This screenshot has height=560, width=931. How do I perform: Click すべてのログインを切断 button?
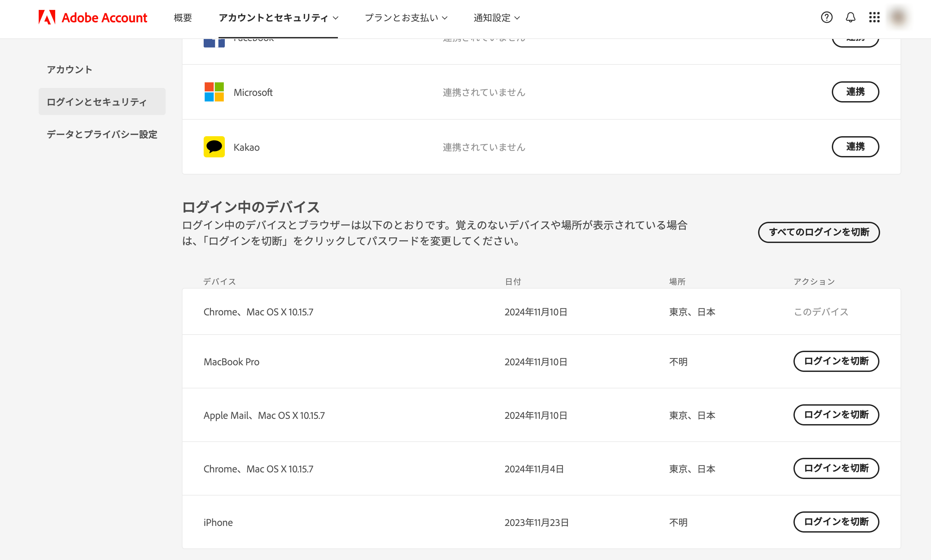click(x=819, y=232)
